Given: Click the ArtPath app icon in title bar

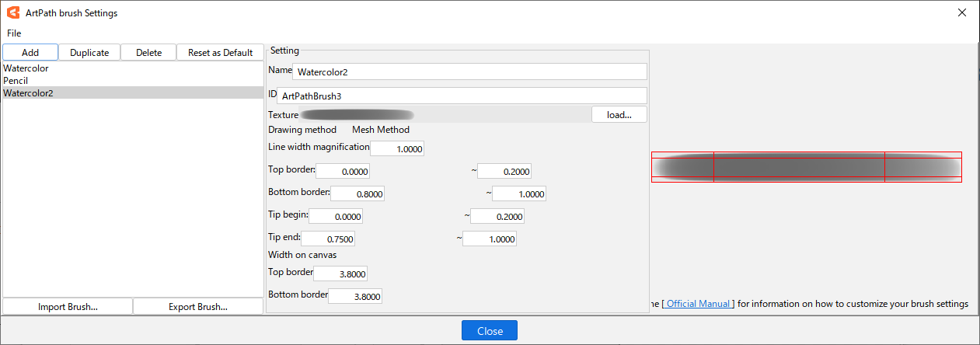Looking at the screenshot, I should click(13, 13).
